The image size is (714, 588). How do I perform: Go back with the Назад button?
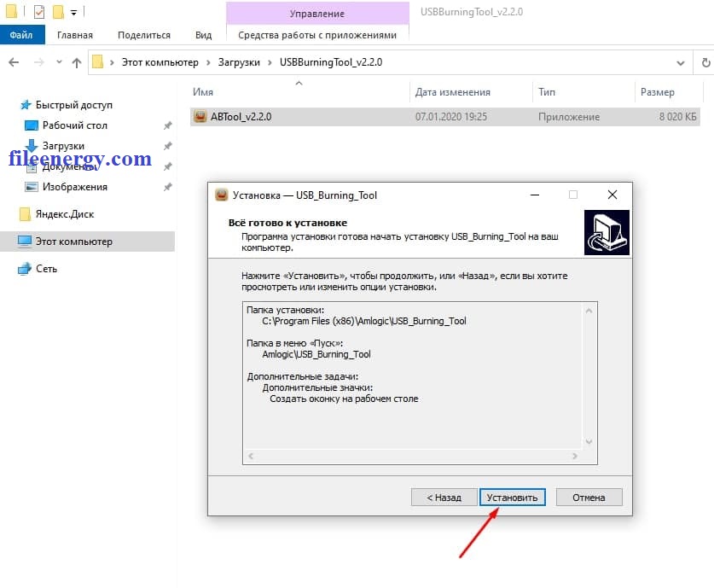click(x=444, y=498)
